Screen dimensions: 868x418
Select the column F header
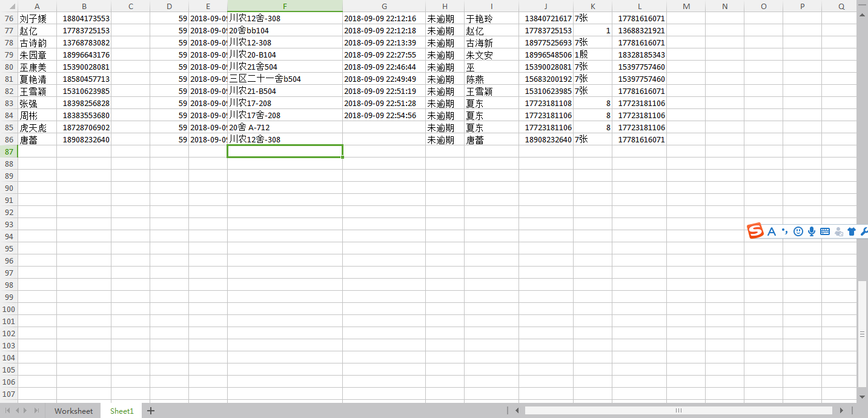click(285, 6)
